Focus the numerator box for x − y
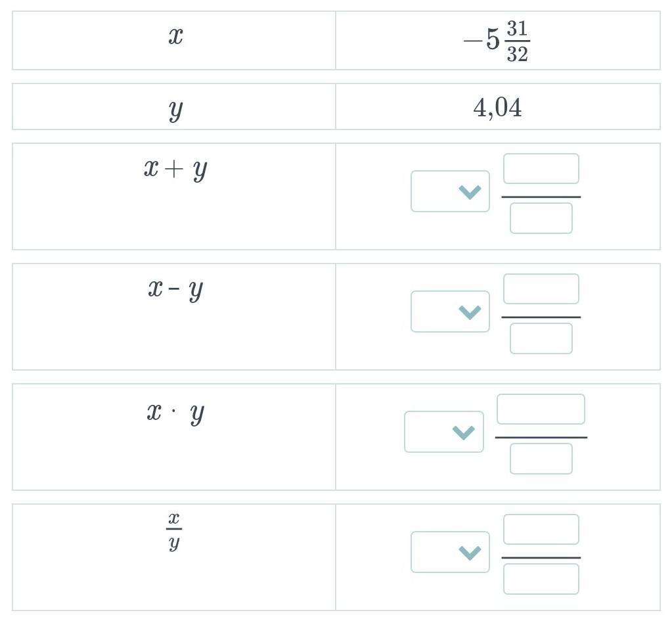Viewport: 672px width, 623px height. 541,289
